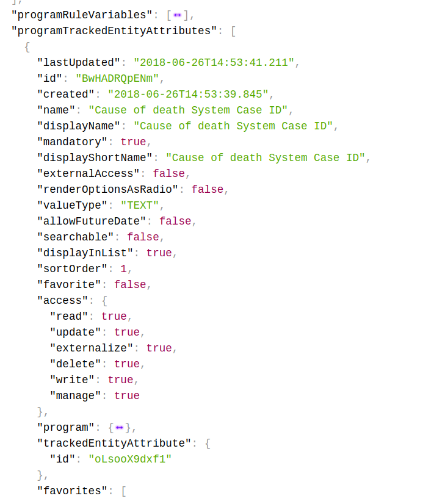Image resolution: width=434 pixels, height=504 pixels.
Task: Click the manage true value
Action: [127, 396]
